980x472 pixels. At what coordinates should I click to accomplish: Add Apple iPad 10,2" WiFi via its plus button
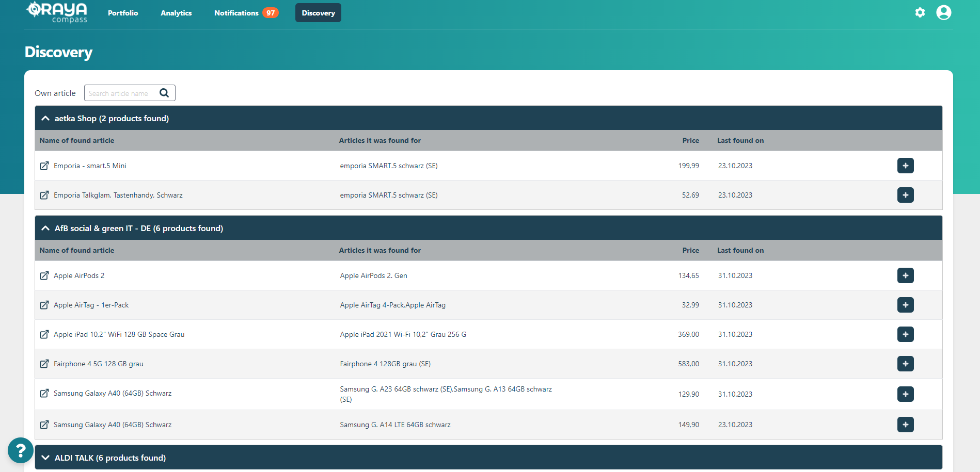click(905, 334)
